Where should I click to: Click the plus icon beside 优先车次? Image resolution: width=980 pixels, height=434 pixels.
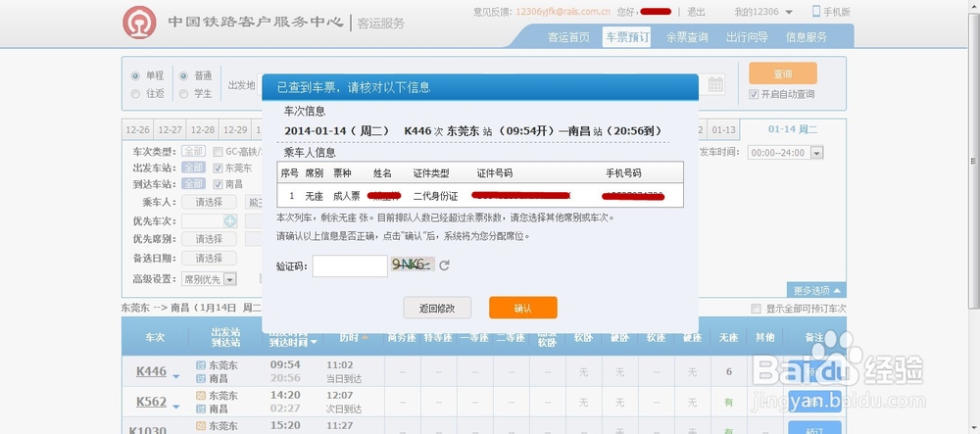tap(230, 221)
